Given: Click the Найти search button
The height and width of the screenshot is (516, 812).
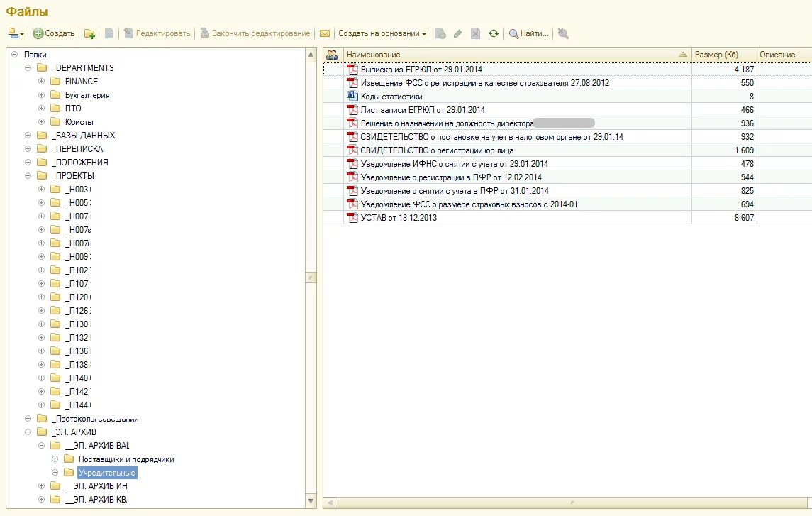Looking at the screenshot, I should pyautogui.click(x=529, y=33).
